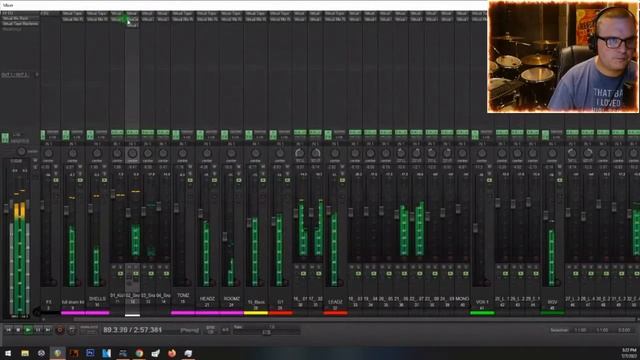Image resolution: width=640 pixels, height=360 pixels.
Task: Mute the SHELLS track
Action: coord(104,167)
